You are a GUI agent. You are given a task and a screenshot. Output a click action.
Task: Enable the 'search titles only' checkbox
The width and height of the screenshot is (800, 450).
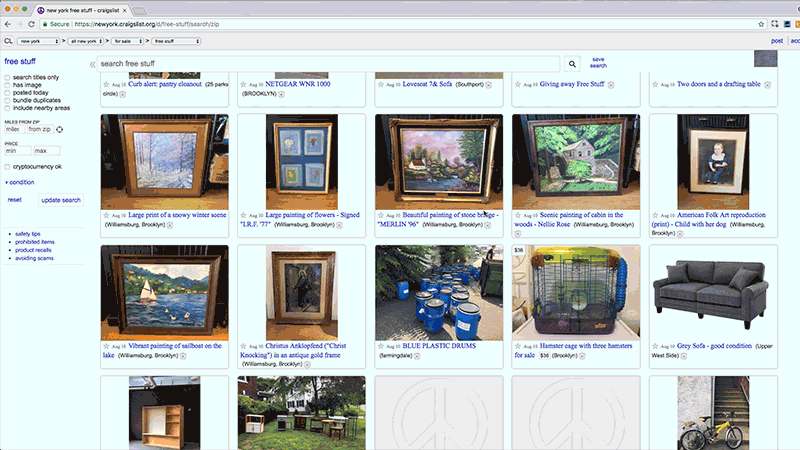tap(8, 77)
